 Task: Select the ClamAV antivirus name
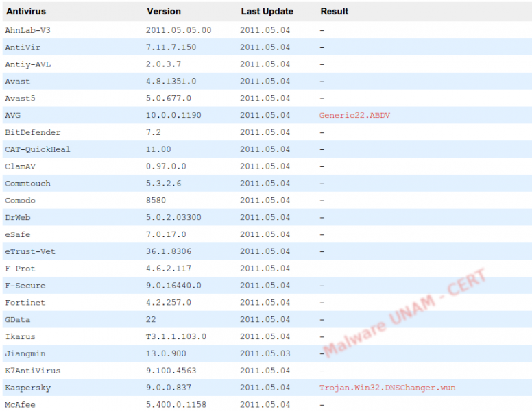tap(20, 166)
